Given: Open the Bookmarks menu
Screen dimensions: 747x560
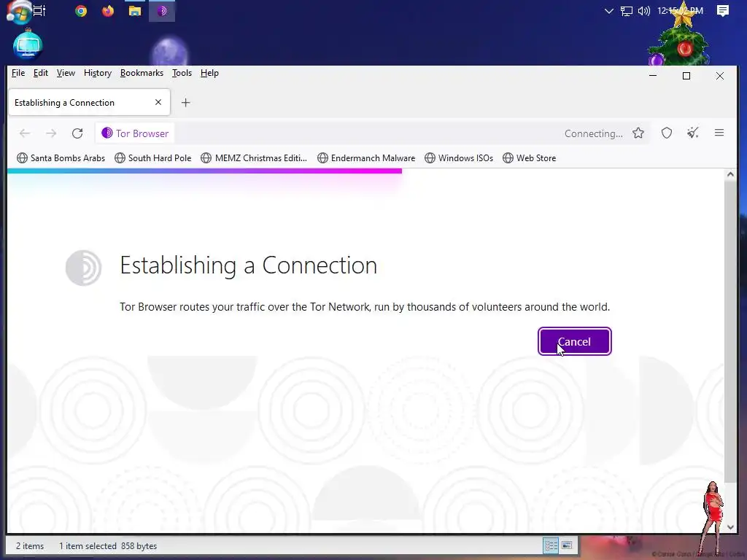Looking at the screenshot, I should (x=142, y=73).
